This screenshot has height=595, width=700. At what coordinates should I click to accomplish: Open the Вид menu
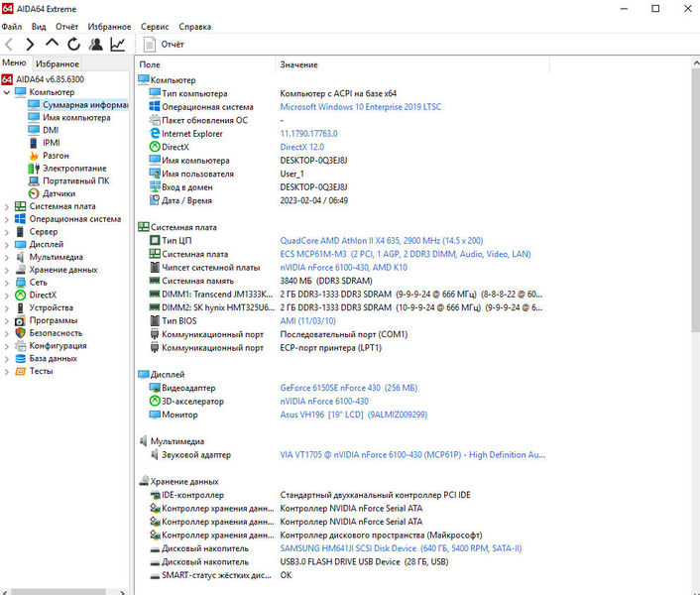(x=39, y=27)
